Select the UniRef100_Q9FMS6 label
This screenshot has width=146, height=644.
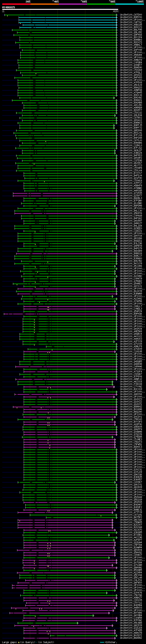tap(131, 35)
